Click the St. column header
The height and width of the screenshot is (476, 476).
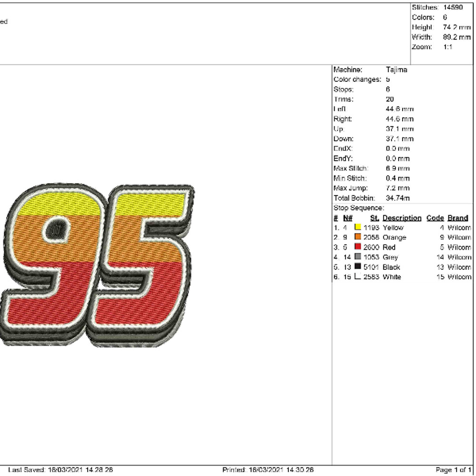pyautogui.click(x=374, y=218)
